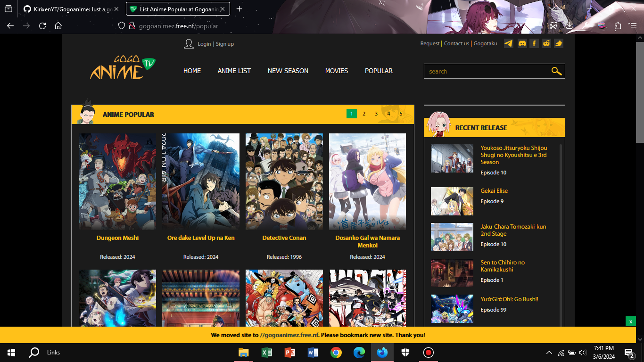Click the browser home icon

(x=58, y=26)
